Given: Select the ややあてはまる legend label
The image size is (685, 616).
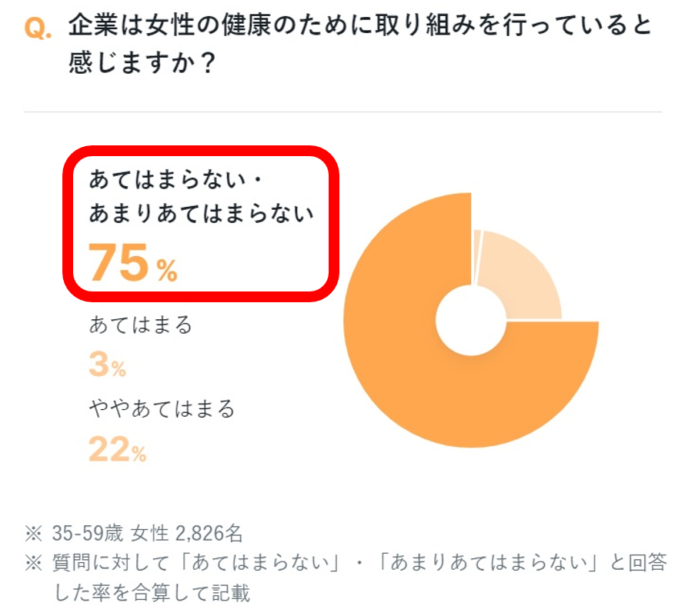Looking at the screenshot, I should coord(162,408).
